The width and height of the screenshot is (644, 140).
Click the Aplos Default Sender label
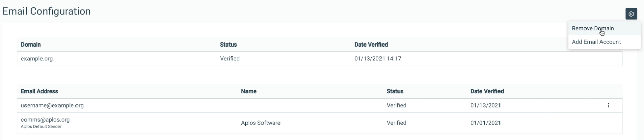[41, 127]
